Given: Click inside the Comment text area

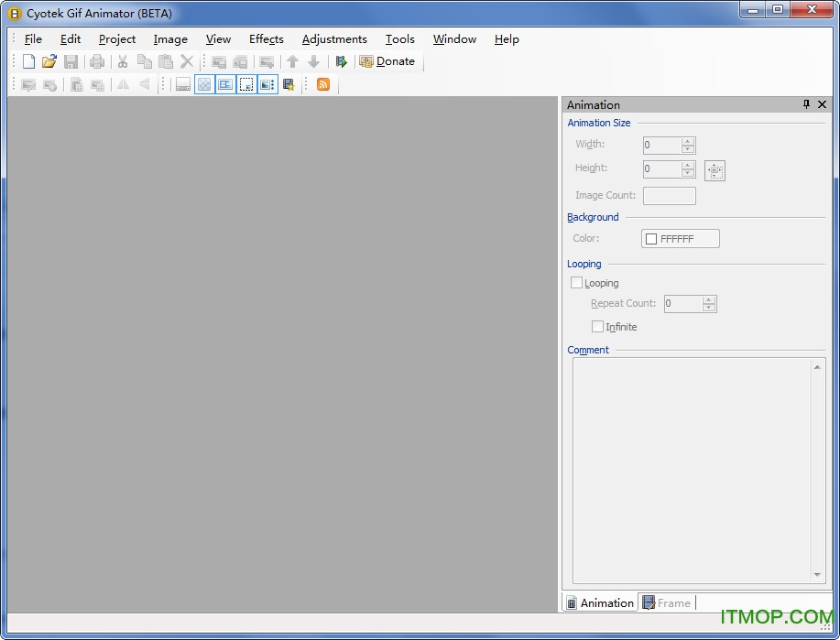Looking at the screenshot, I should 692,467.
